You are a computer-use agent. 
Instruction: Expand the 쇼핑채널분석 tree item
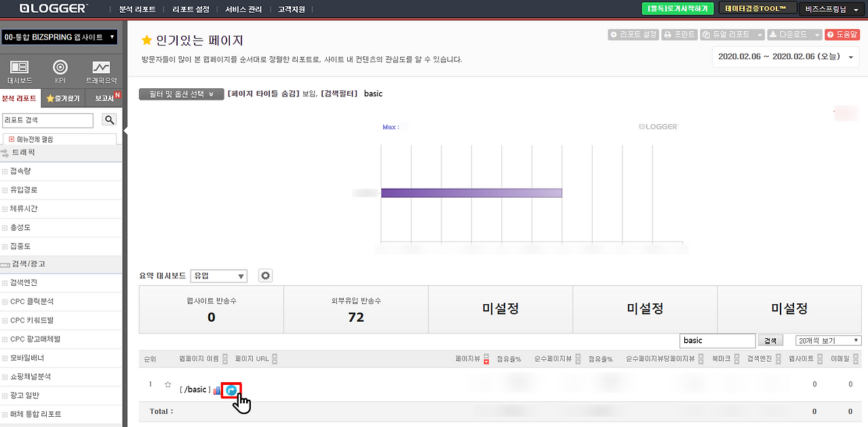pos(5,377)
